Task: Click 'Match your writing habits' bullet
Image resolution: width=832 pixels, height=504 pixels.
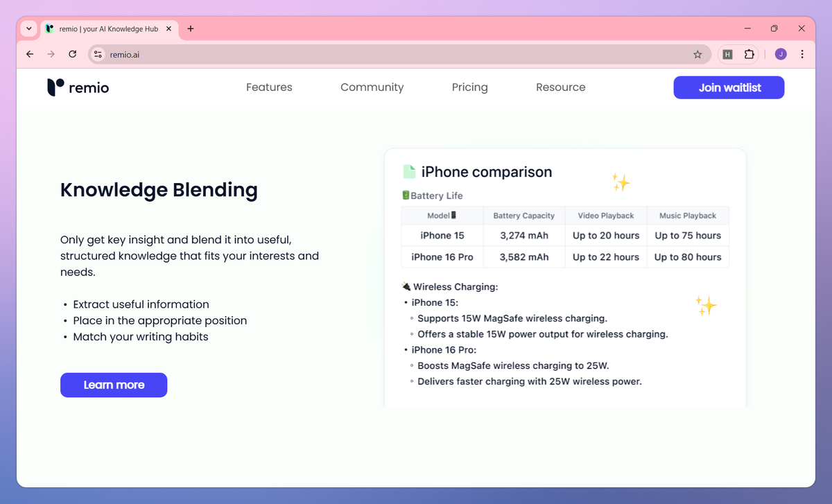Action: pos(141,337)
